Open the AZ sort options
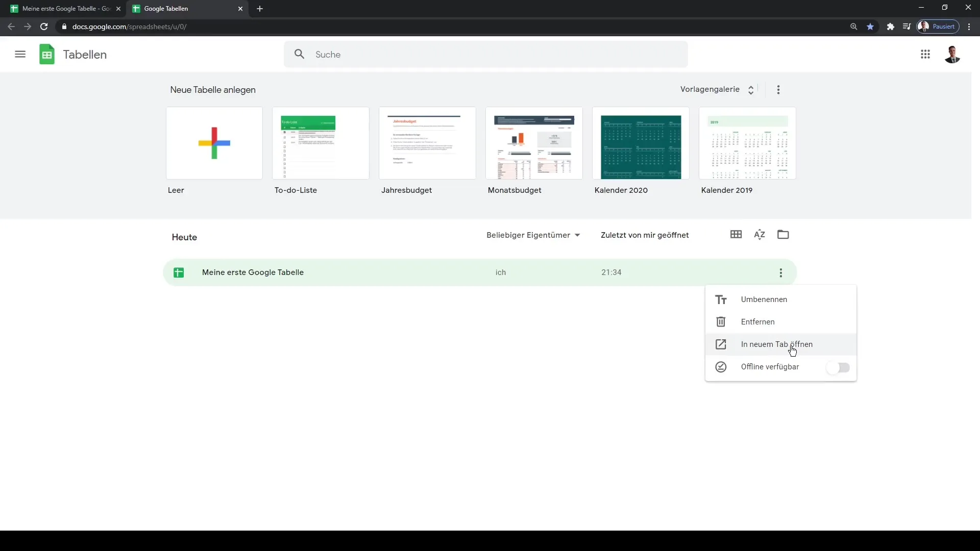980x551 pixels. coord(759,234)
